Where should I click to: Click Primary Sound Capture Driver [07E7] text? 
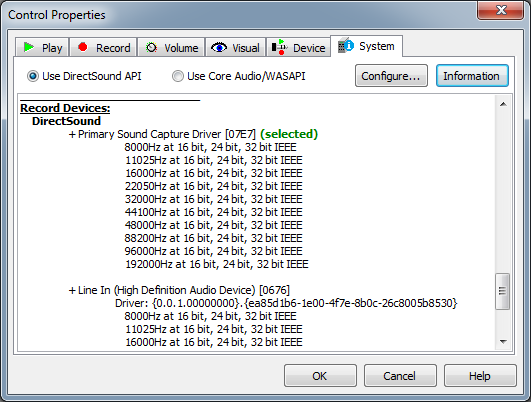point(167,134)
